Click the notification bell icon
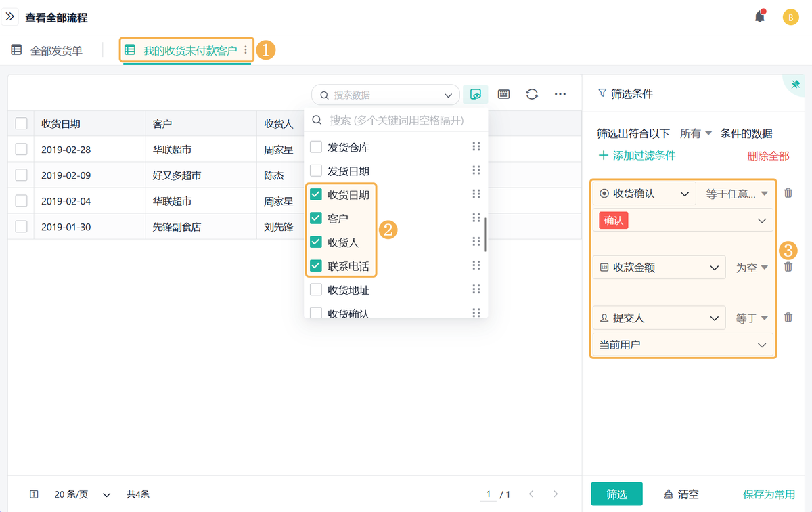 pyautogui.click(x=760, y=18)
